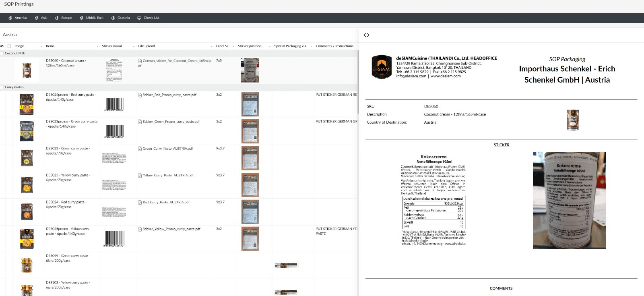Screen dimensions: 644x296
Task: Click PDF icon of Green_Curry_Paste_AUSTRIA file
Action: [140, 149]
